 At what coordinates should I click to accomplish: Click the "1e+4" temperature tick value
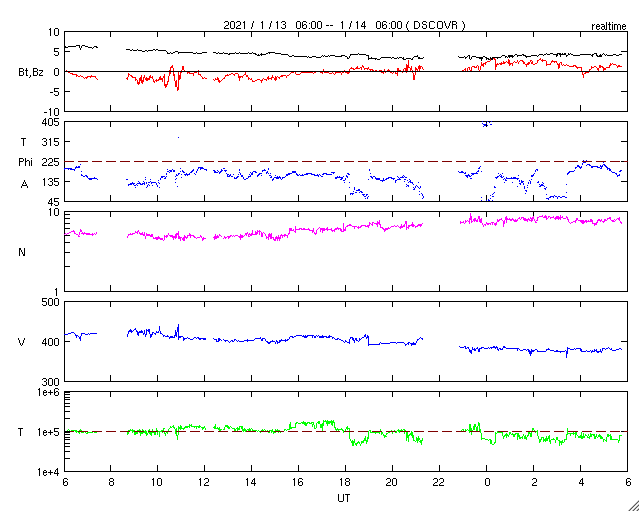point(49,472)
